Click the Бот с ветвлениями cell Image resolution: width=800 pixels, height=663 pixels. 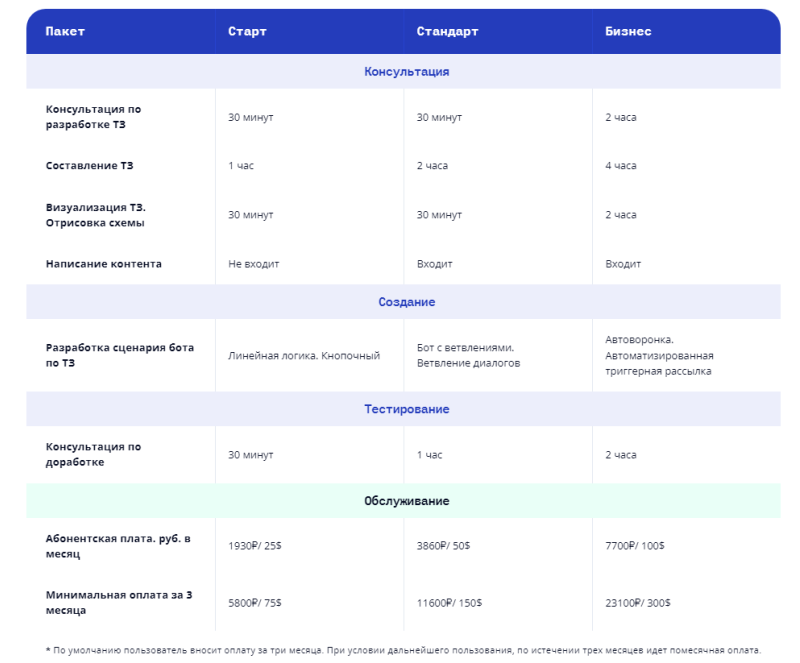click(468, 355)
